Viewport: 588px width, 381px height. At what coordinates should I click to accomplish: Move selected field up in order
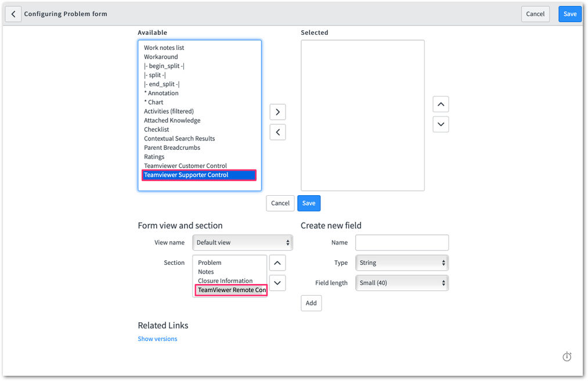[441, 105]
